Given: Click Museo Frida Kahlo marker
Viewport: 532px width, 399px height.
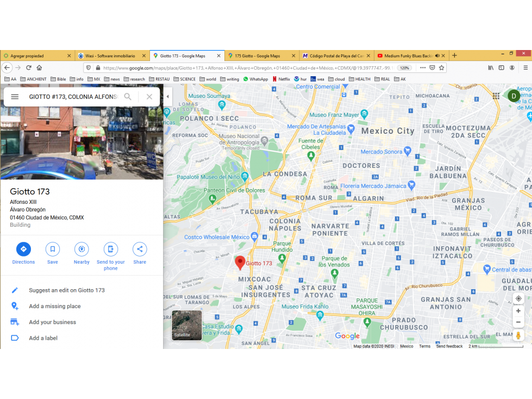Looking at the screenshot, I should [x=320, y=315].
